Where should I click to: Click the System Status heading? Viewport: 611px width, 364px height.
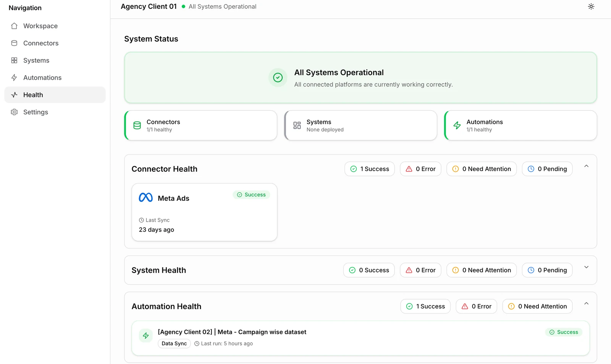(x=151, y=39)
